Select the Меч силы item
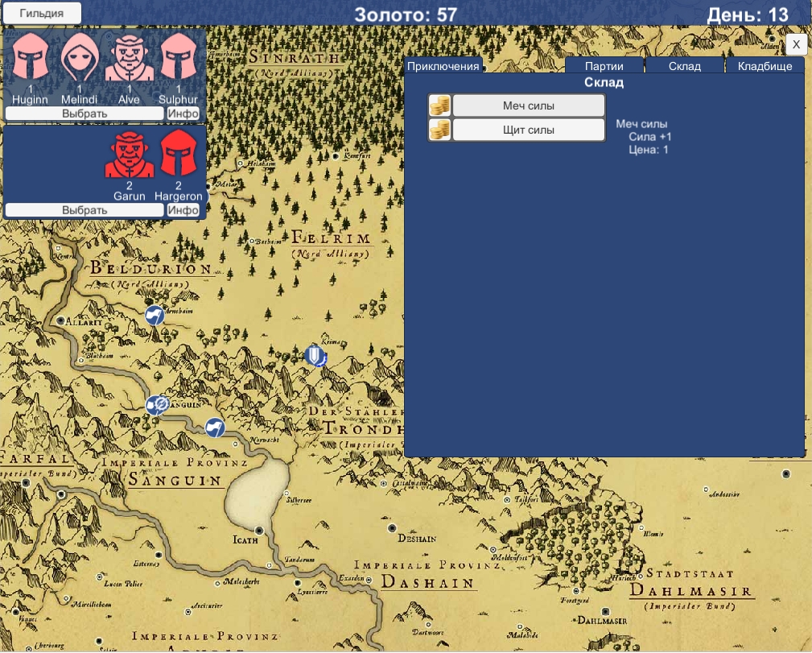The height and width of the screenshot is (653, 812). [529, 105]
